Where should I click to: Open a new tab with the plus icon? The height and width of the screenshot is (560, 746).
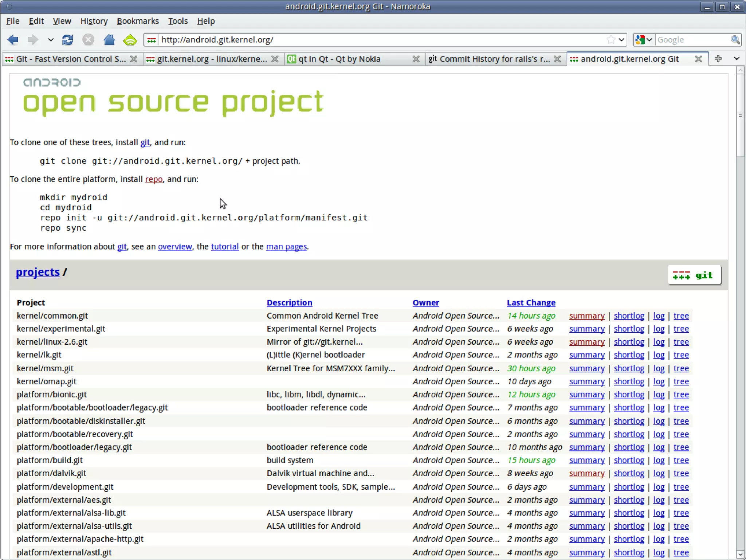click(x=718, y=59)
